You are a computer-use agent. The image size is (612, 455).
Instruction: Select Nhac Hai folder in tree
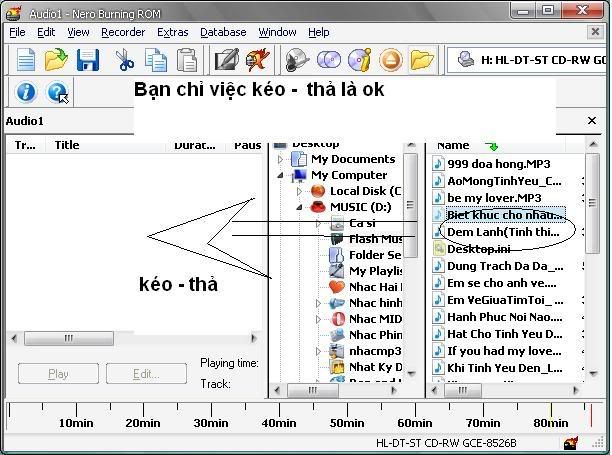point(375,287)
